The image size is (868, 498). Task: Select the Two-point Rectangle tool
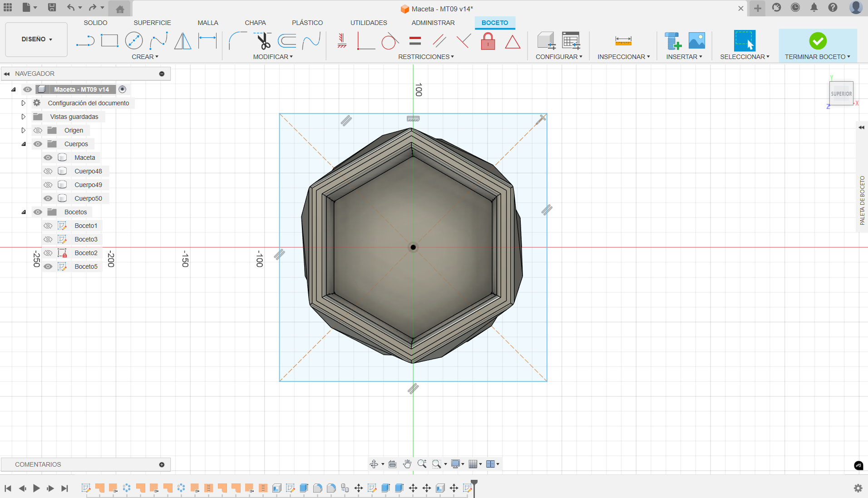[x=109, y=41]
